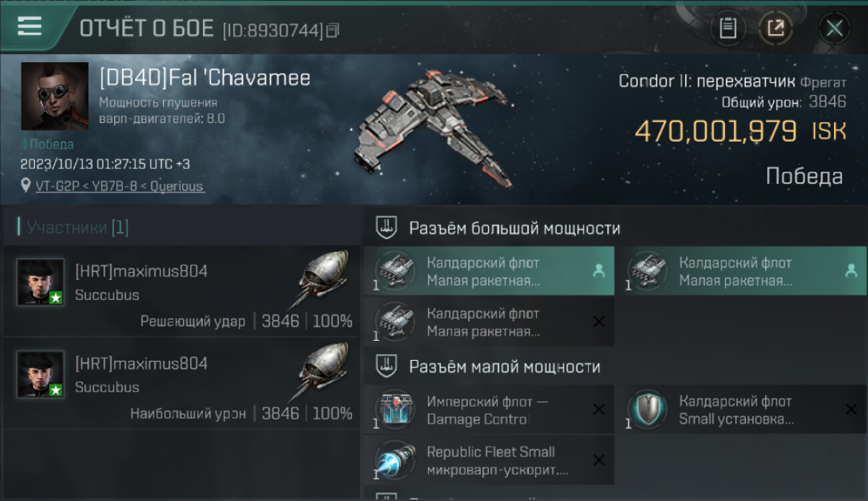This screenshot has height=501, width=868.
Task: Select the Участники participants tab
Action: pyautogui.click(x=77, y=227)
